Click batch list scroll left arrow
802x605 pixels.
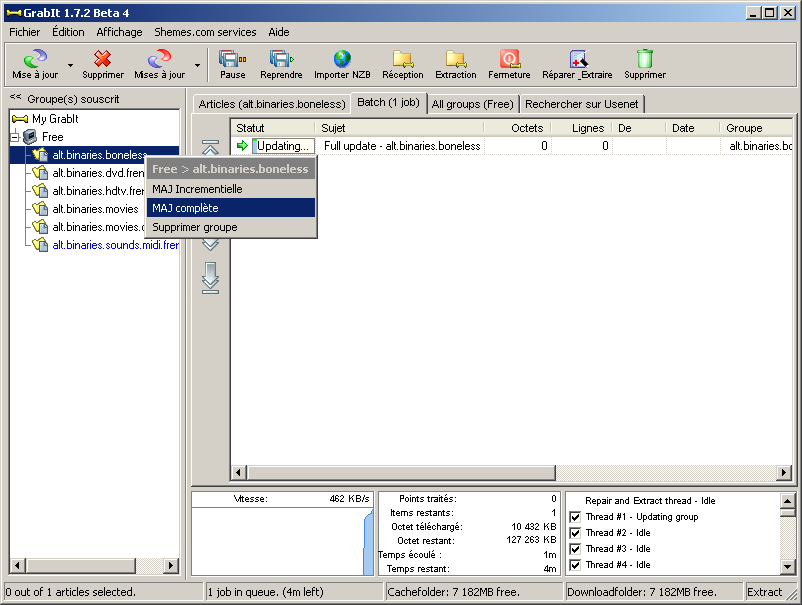pos(238,473)
